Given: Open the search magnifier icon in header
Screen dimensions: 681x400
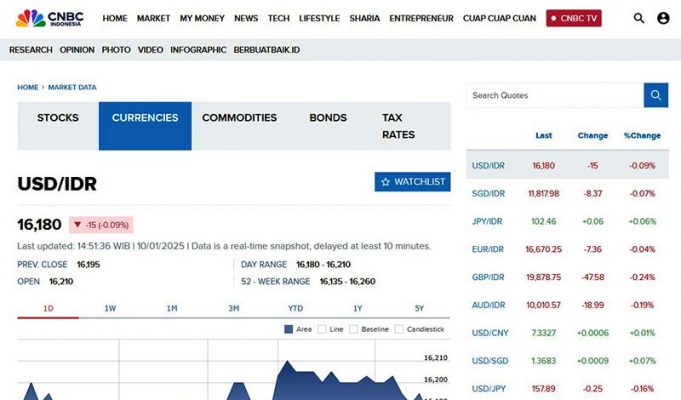Looking at the screenshot, I should pos(639,18).
